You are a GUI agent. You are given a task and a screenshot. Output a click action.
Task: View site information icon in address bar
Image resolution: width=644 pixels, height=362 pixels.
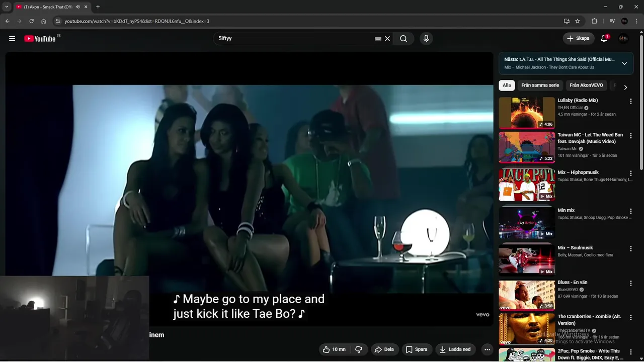pyautogui.click(x=58, y=21)
